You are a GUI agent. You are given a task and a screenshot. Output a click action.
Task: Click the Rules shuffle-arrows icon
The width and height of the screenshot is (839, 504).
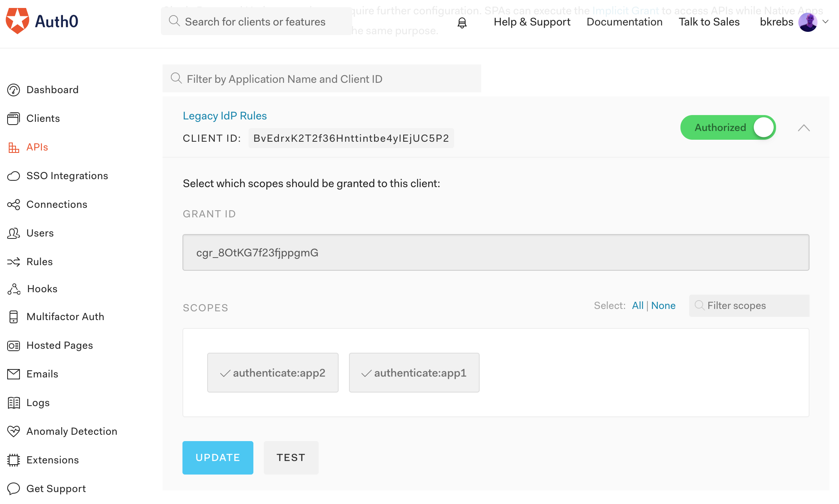click(14, 262)
